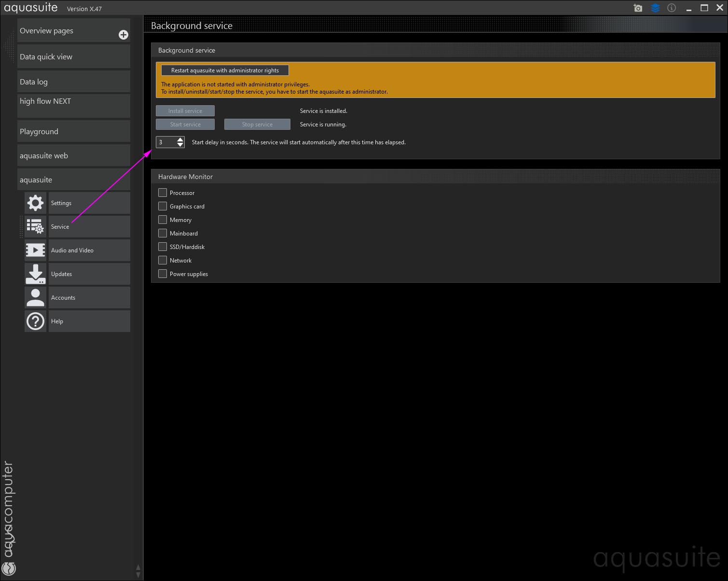The width and height of the screenshot is (728, 581).
Task: Enable SSD/Harddisk monitoring checkbox
Action: click(x=163, y=247)
